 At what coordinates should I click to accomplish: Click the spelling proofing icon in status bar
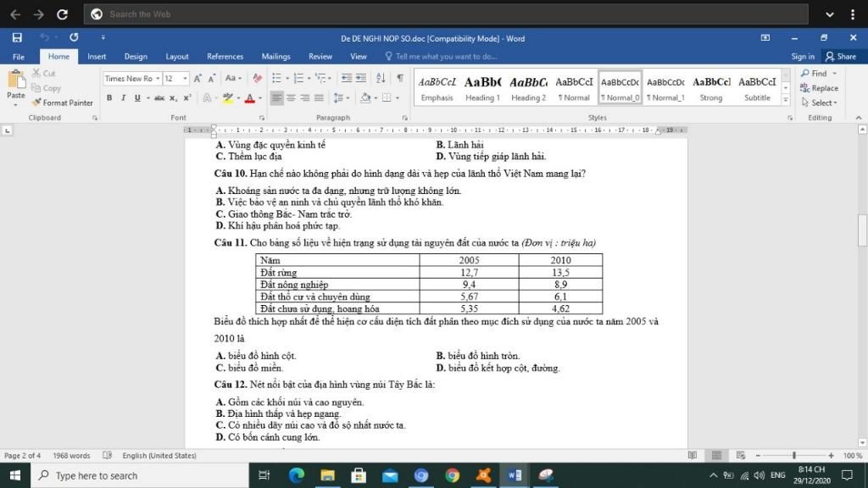108,455
